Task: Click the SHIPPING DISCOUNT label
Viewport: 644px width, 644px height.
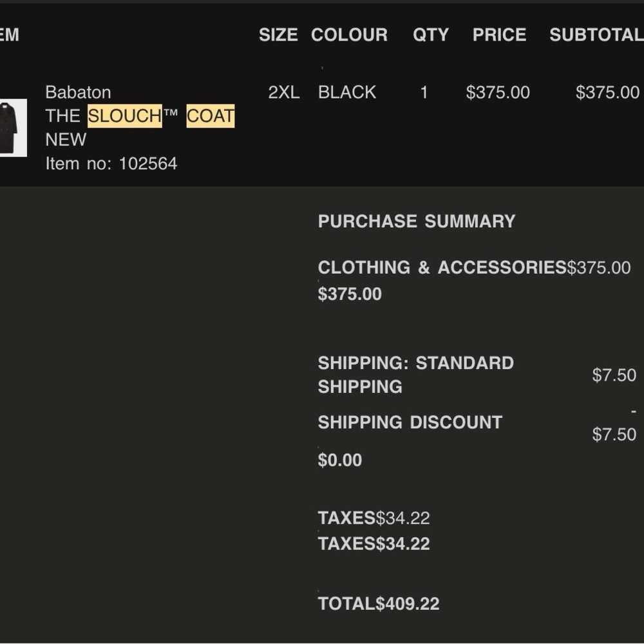Action: pyautogui.click(x=410, y=422)
